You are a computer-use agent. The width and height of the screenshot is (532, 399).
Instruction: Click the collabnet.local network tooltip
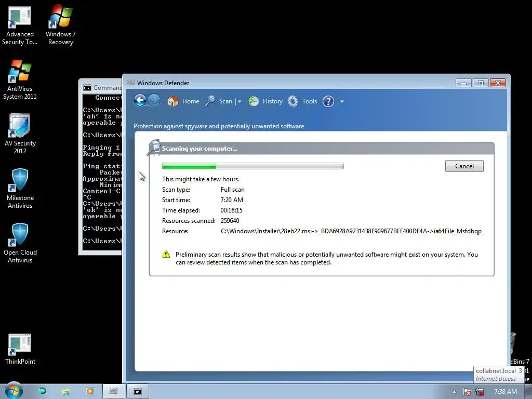coord(499,375)
